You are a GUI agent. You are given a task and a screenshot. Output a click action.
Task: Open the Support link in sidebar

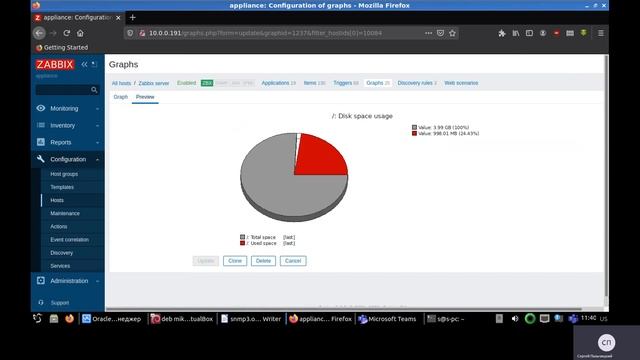[x=60, y=303]
